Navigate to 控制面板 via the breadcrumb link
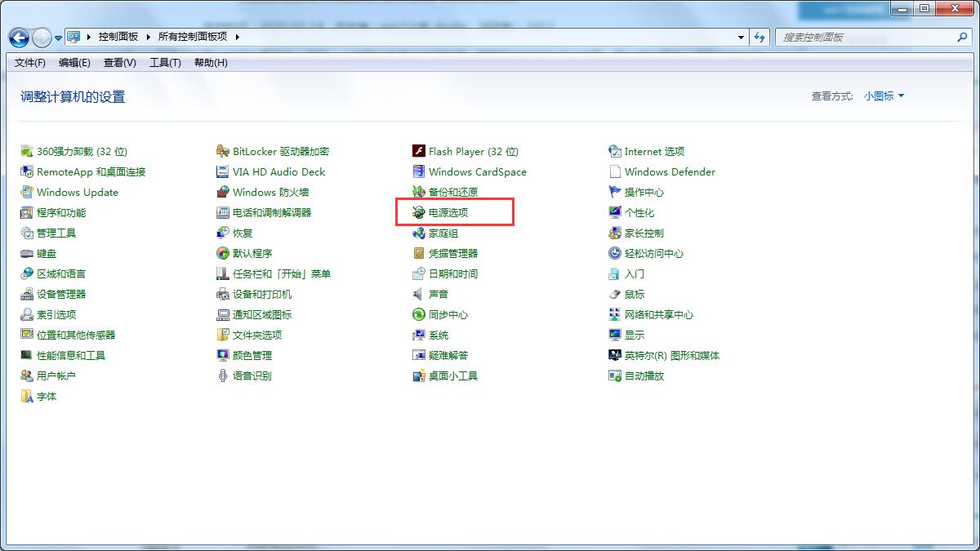Viewport: 980px width, 551px height. pyautogui.click(x=118, y=37)
